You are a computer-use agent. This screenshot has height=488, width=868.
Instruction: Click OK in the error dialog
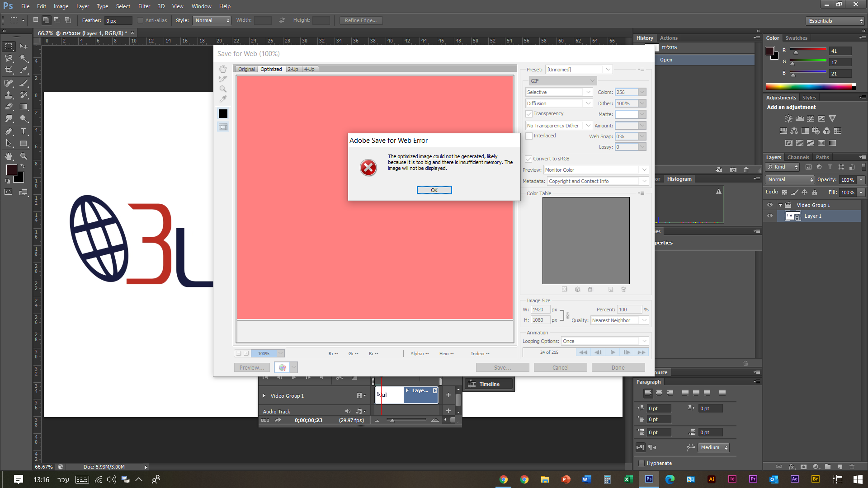(x=434, y=190)
